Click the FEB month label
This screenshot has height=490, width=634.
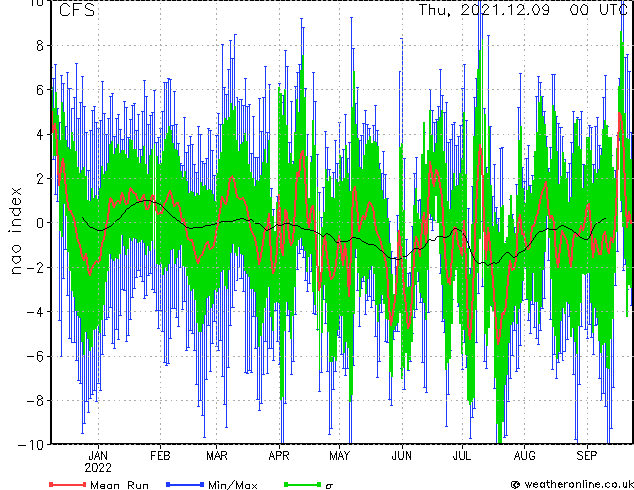click(x=160, y=456)
